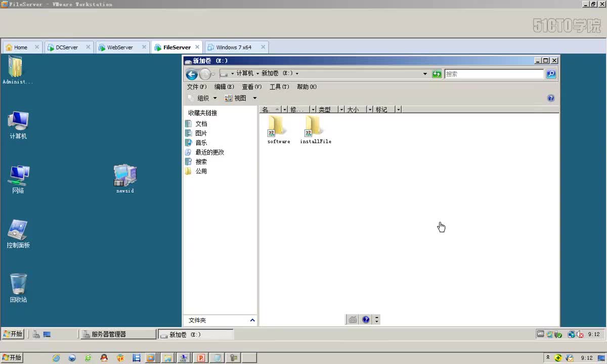Open 标记 column filter dropdown

pos(399,110)
